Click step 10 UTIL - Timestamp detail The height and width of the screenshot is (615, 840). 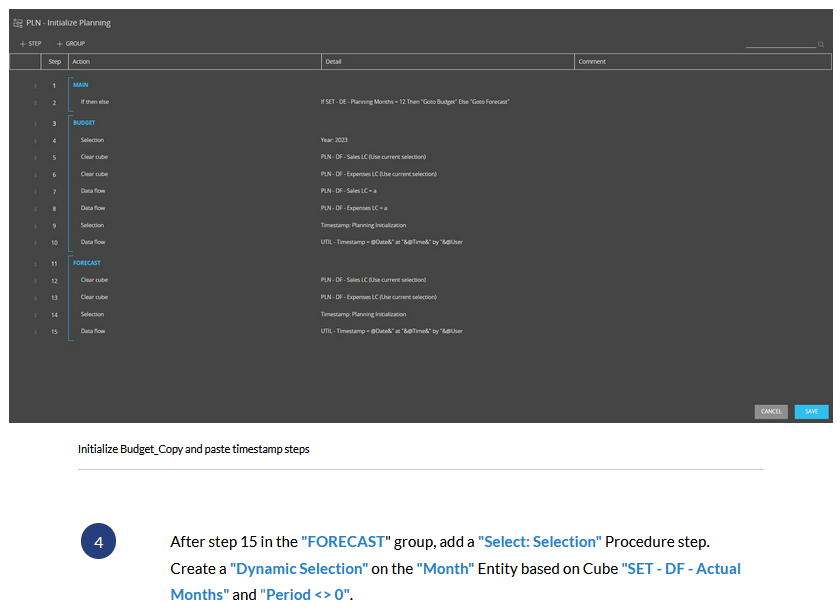tap(392, 242)
